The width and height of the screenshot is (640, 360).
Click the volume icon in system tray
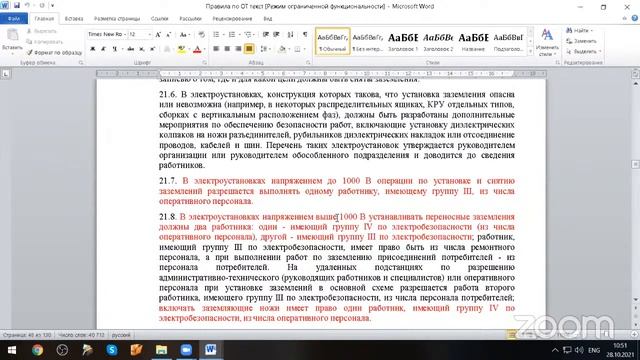(x=579, y=350)
